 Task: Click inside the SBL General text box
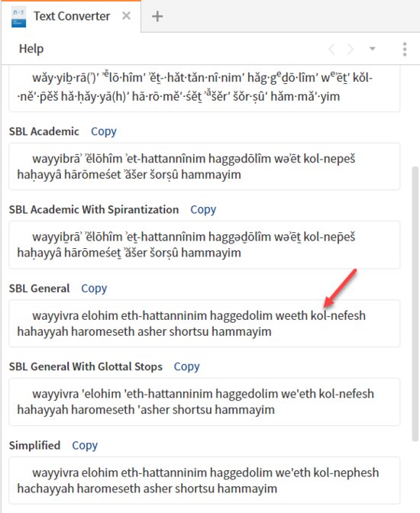tap(204, 323)
